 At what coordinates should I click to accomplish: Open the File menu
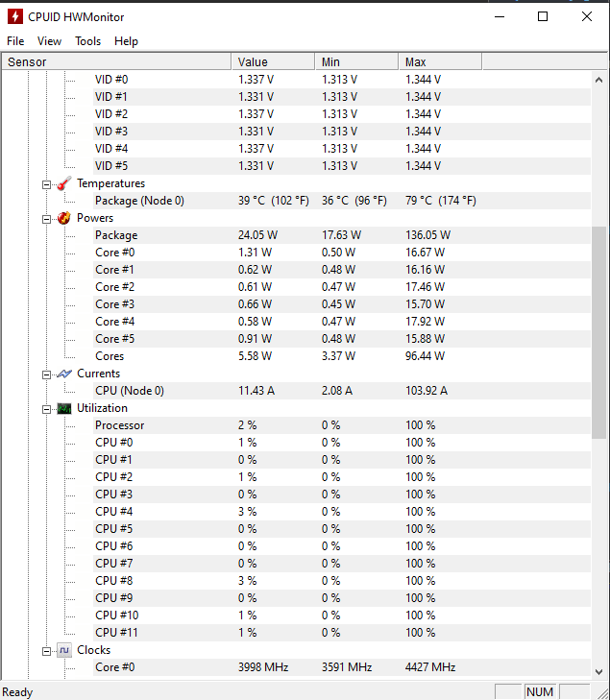coord(15,41)
